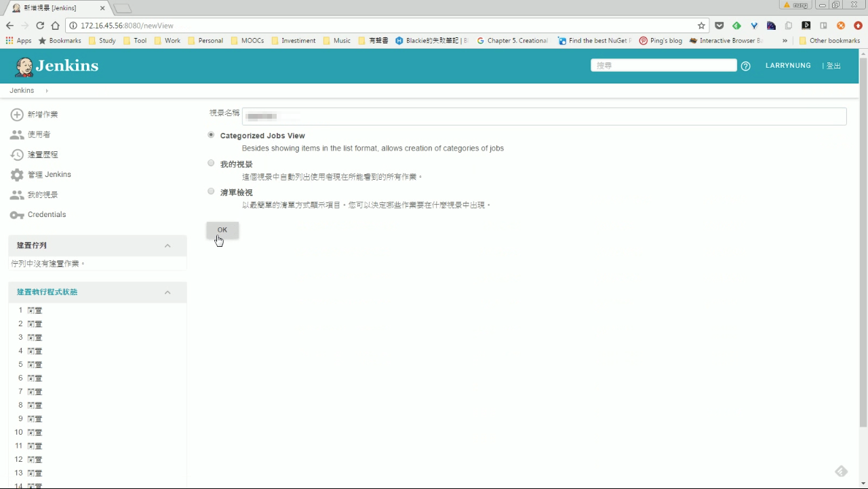Image resolution: width=868 pixels, height=489 pixels.
Task: Click the browser address bar
Action: [387, 25]
